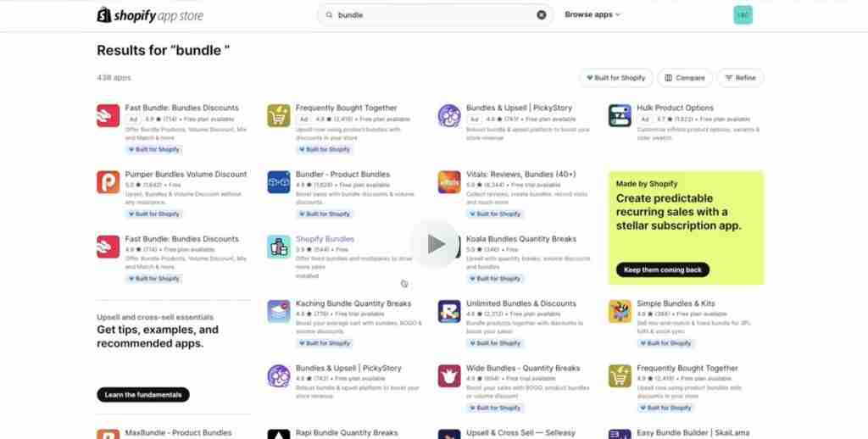Viewport: 868px width, 439px height.
Task: Click the 438 apps result count
Action: point(114,78)
